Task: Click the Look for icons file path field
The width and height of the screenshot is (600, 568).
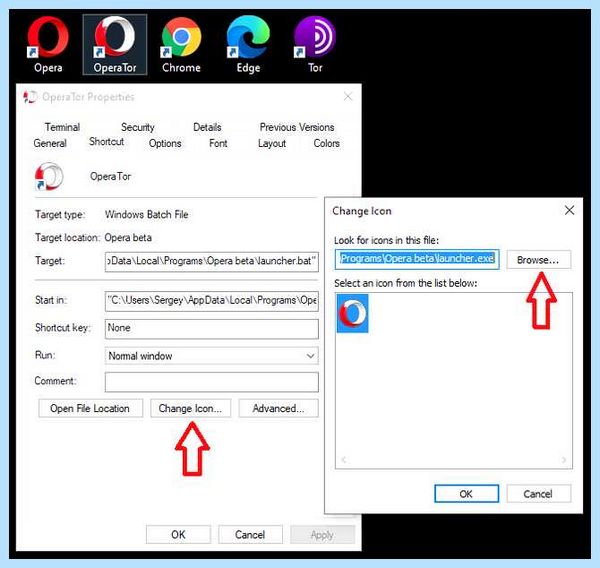Action: point(417,259)
